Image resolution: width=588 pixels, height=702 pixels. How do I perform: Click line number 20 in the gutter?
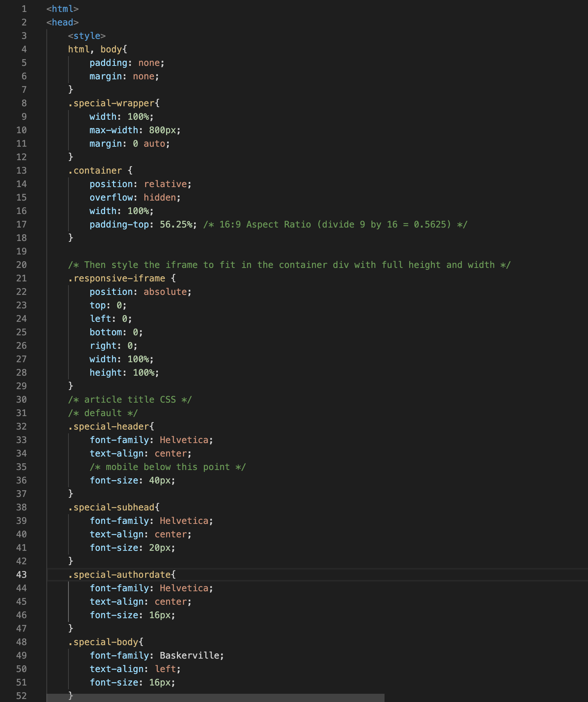pyautogui.click(x=21, y=265)
